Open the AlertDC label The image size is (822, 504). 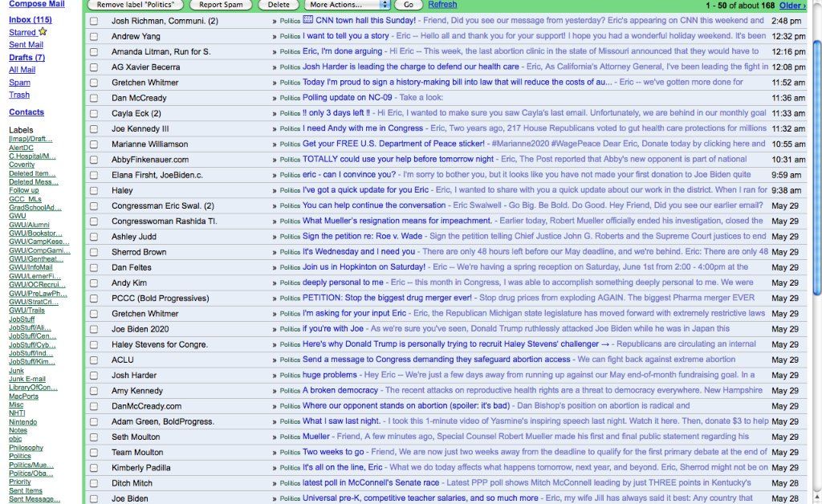(21, 148)
